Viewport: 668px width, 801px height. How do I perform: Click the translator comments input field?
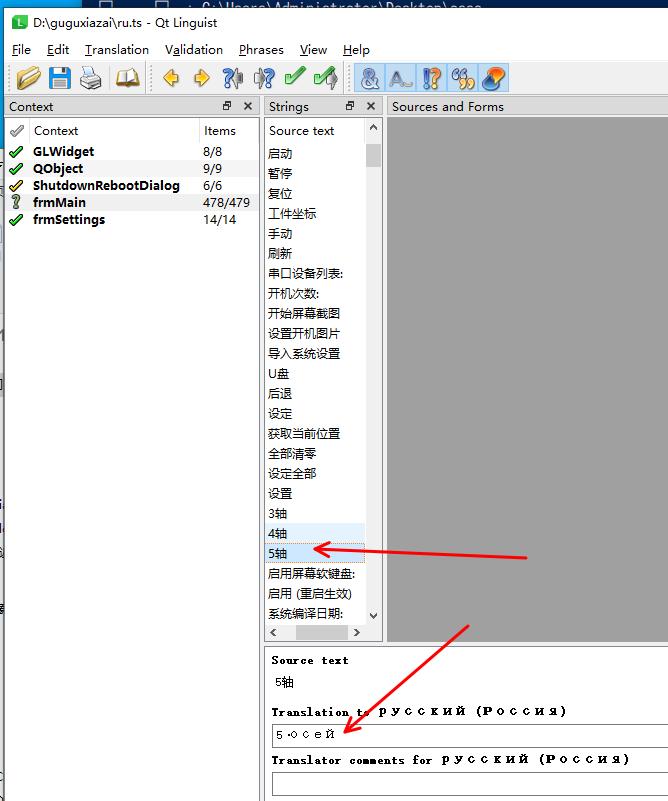pyautogui.click(x=468, y=784)
